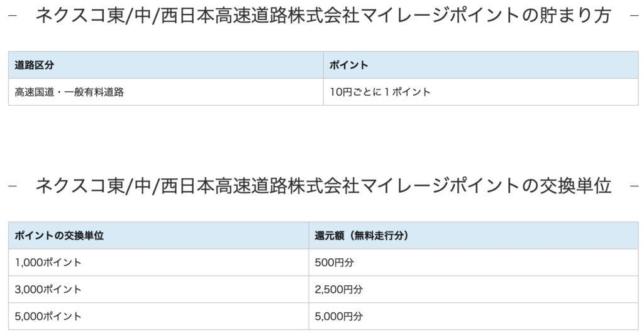The height and width of the screenshot is (335, 644).
Task: Click the 2,500円分 cell
Action: click(x=338, y=290)
